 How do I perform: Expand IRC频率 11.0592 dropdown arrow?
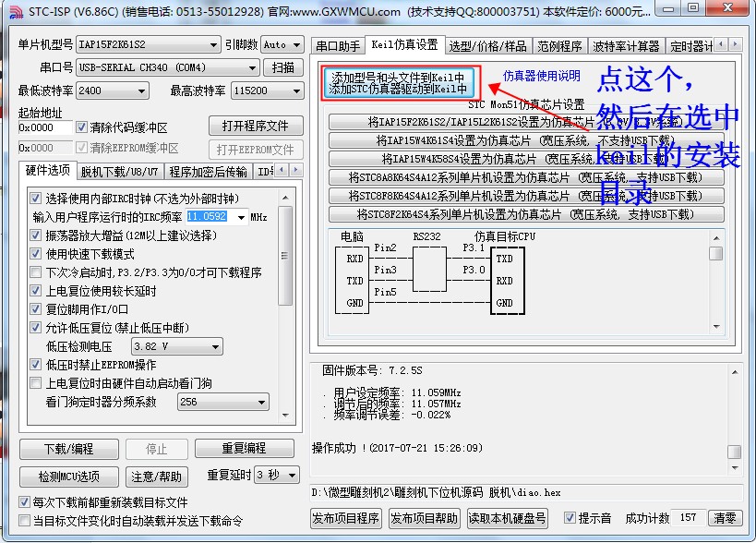(x=242, y=217)
